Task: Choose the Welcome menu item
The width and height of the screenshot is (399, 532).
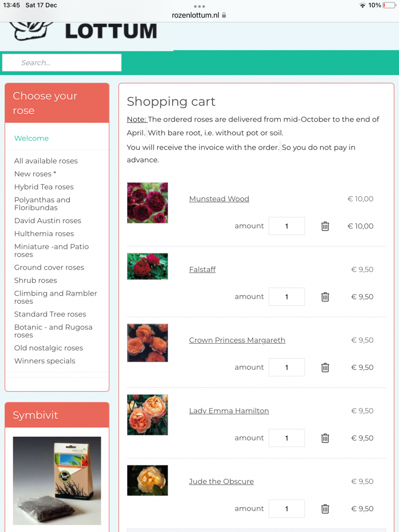Action: 32,138
